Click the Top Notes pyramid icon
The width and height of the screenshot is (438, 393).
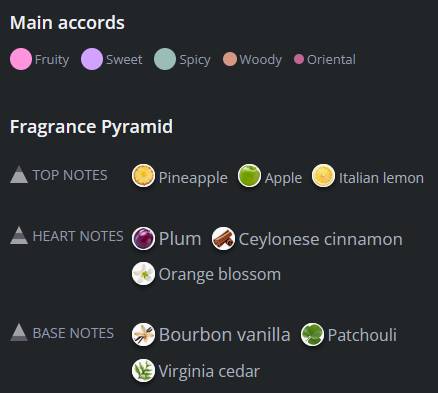pos(19,174)
